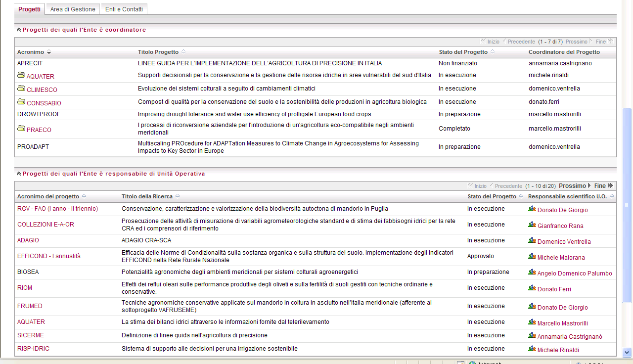Screen dimensions: 633x364
Task: Open the folder icon next to CLIMESCO
Action: (x=21, y=89)
